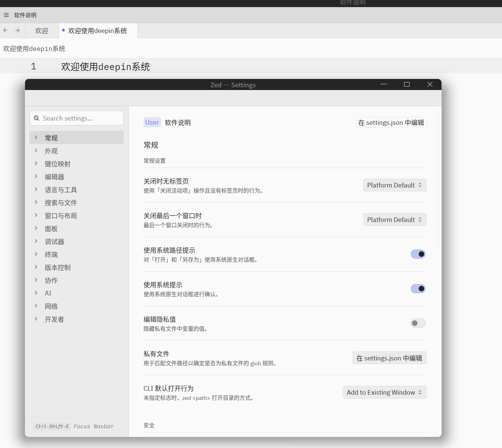Select the 软件说明 settings scope tab

[178, 122]
